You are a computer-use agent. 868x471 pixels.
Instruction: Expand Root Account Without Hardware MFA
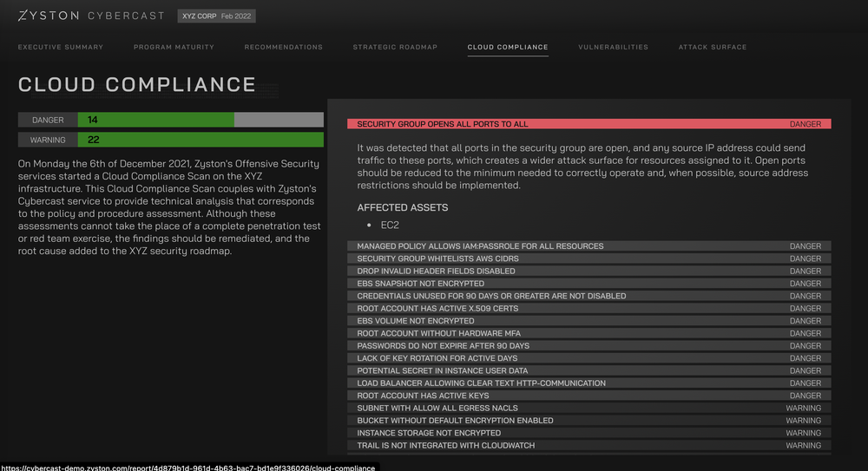click(589, 333)
